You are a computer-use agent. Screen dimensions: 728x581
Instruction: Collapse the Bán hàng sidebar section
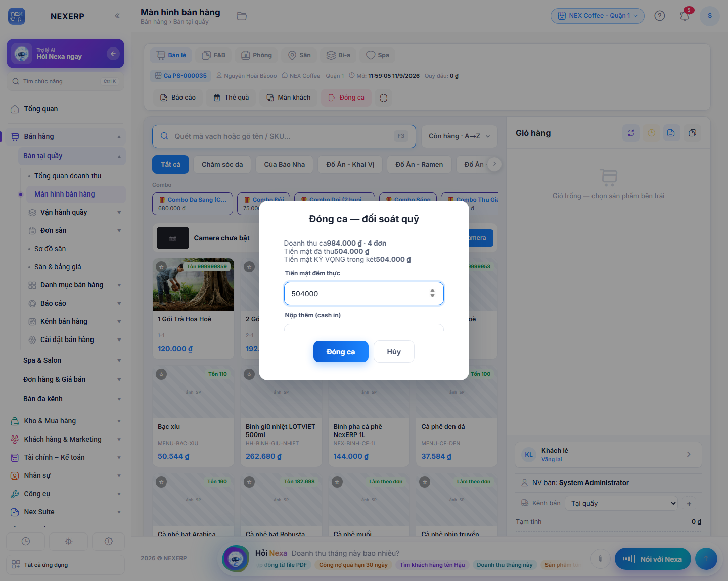[66, 137]
